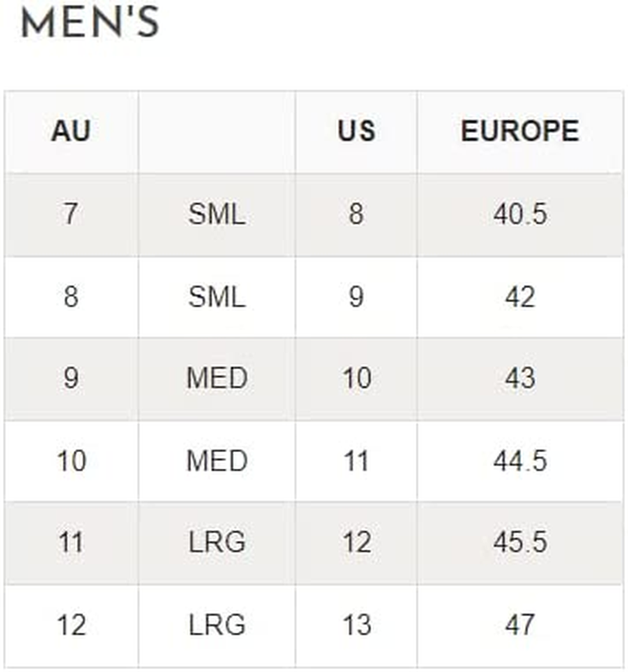
Task: Click the Europe 44.5 cell
Action: pos(520,461)
